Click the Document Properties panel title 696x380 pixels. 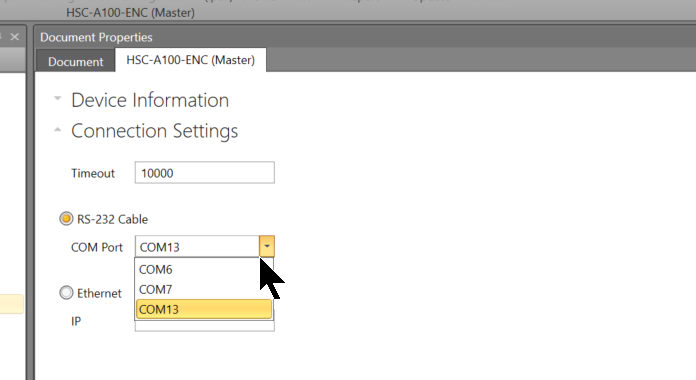coord(96,37)
